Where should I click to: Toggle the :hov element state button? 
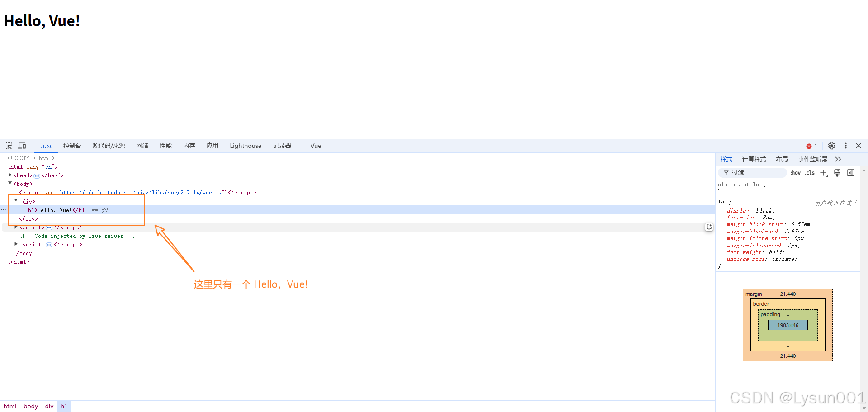[x=795, y=173]
